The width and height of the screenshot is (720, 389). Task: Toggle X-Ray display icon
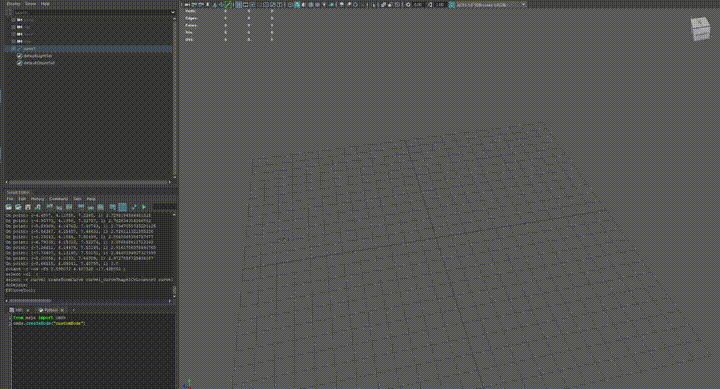click(383, 5)
